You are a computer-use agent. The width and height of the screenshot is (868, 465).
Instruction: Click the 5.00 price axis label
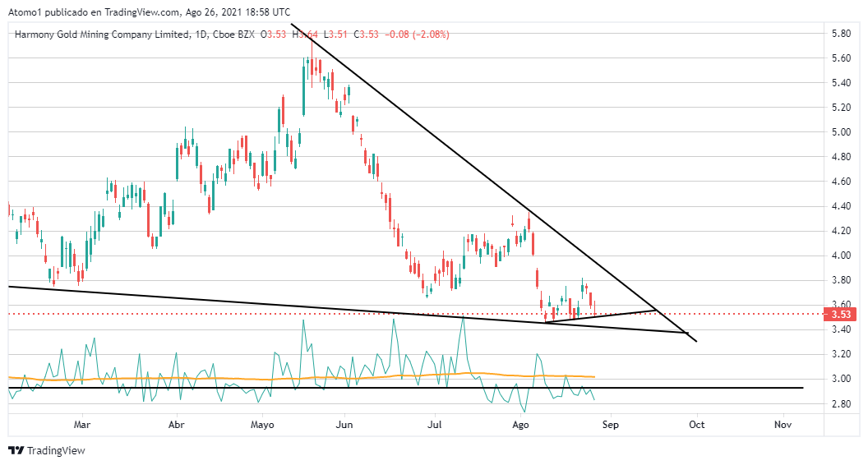tap(841, 131)
